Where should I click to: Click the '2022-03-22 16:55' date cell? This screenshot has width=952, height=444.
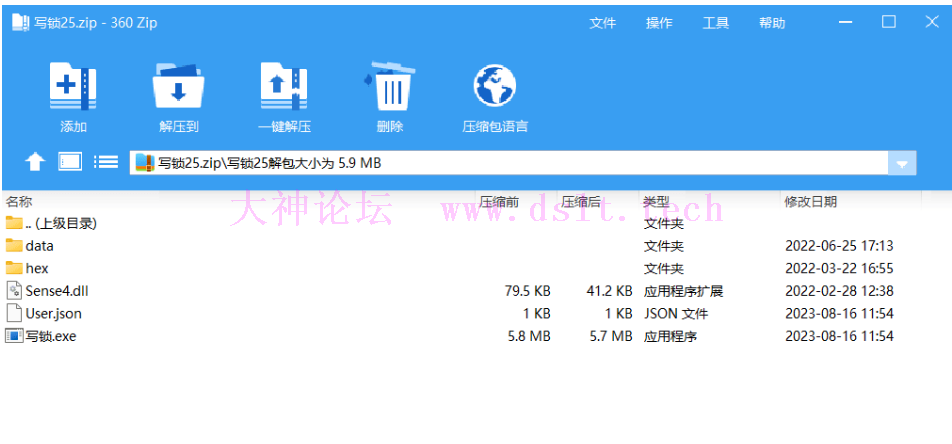tap(840, 268)
